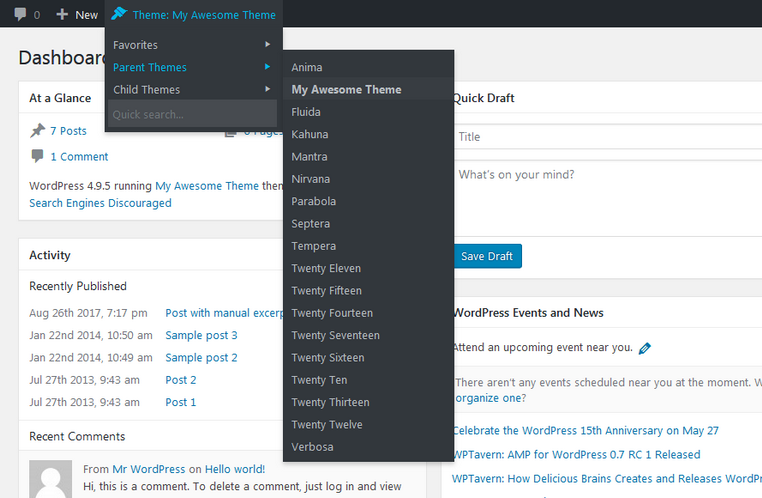Click the Quick Draft Title field

click(607, 137)
